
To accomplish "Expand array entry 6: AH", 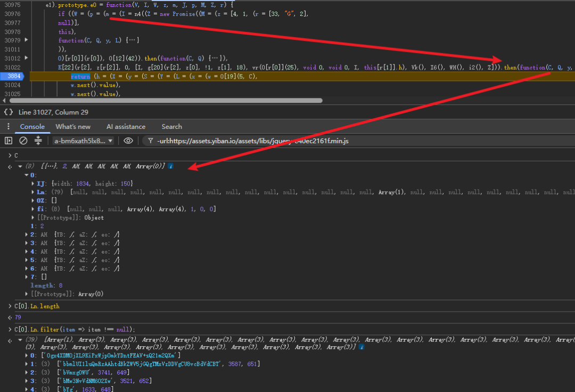I will [27, 268].
